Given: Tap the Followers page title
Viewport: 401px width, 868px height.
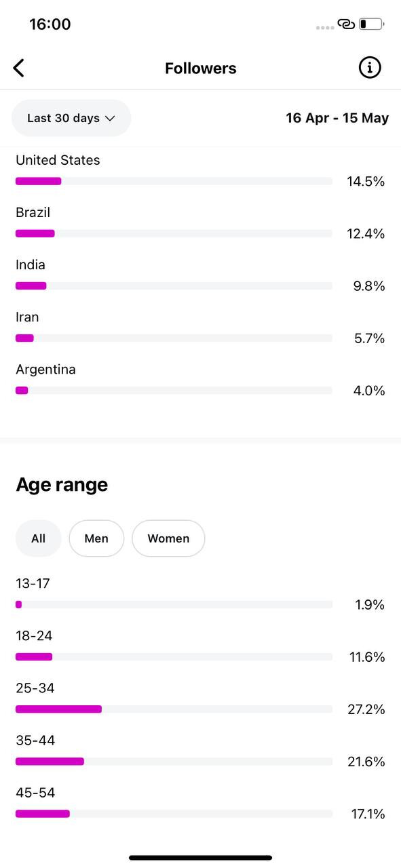Looking at the screenshot, I should 201,68.
